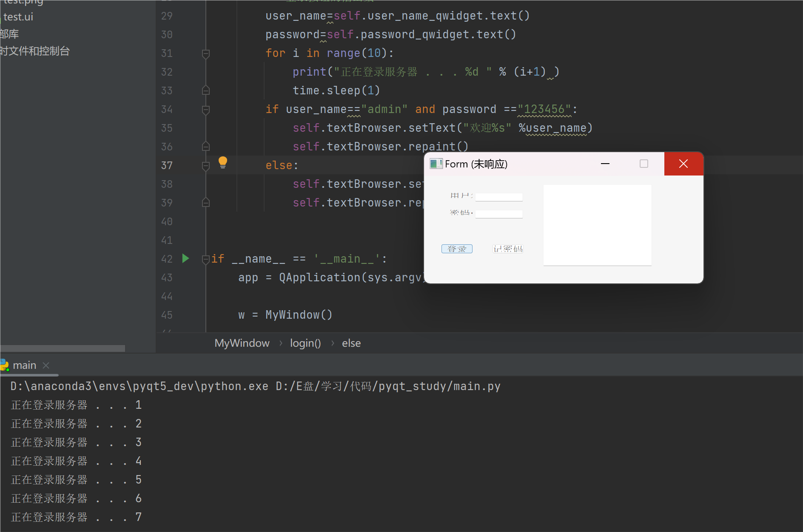Screen dimensions: 803x532
Task: Click line number 42 in the gutter
Action: tap(167, 259)
